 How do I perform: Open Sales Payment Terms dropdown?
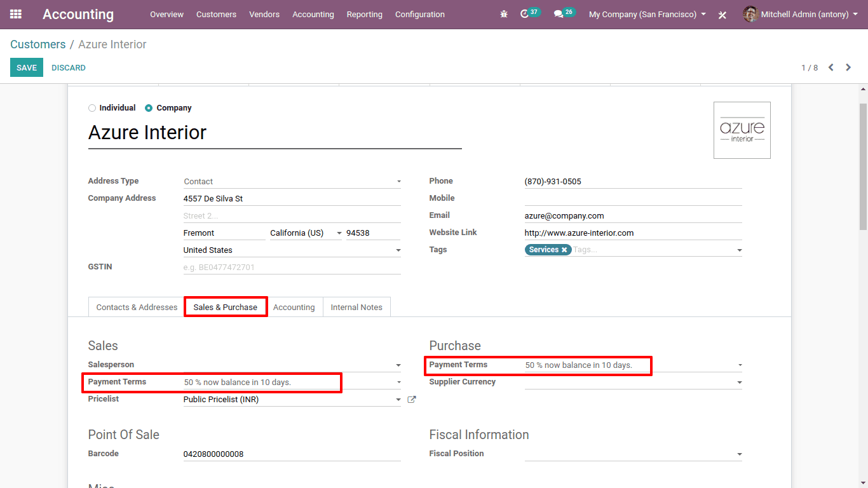pyautogui.click(x=292, y=383)
